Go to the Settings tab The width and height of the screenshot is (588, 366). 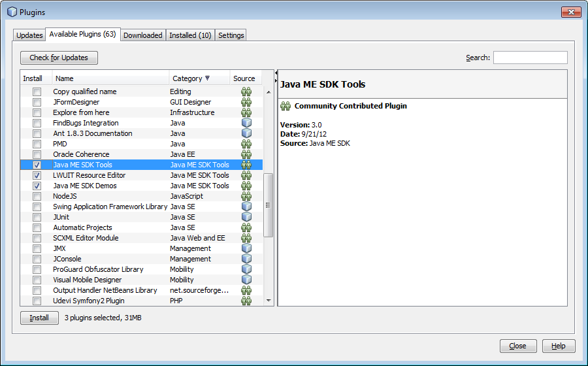tap(231, 35)
